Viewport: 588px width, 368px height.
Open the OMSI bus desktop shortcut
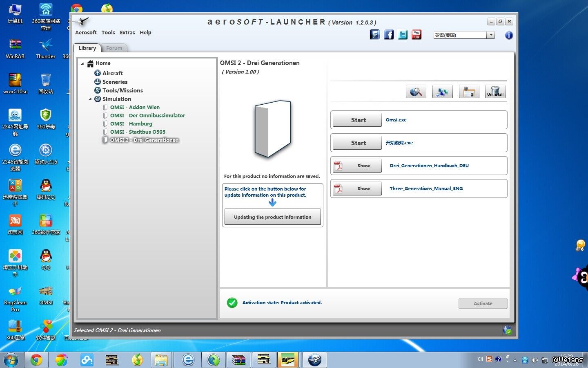tap(46, 295)
